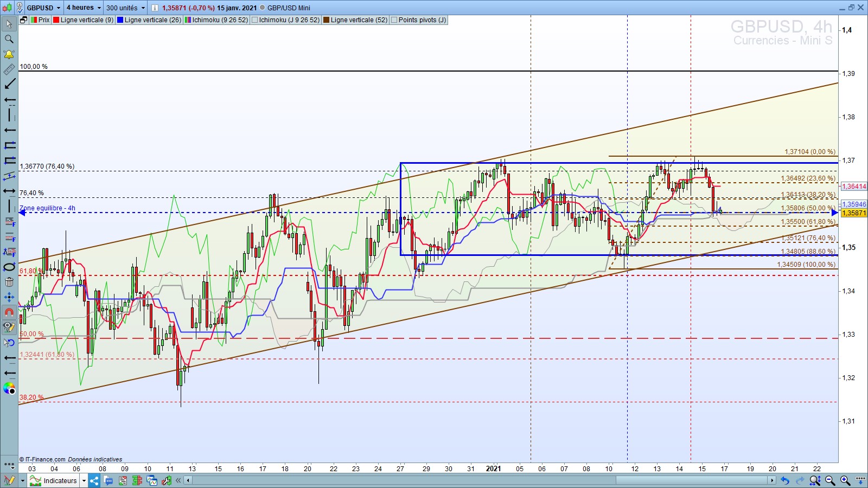Collapse bottom toolbar with double chevron
Screen dimensions: 868x488
tap(178, 480)
